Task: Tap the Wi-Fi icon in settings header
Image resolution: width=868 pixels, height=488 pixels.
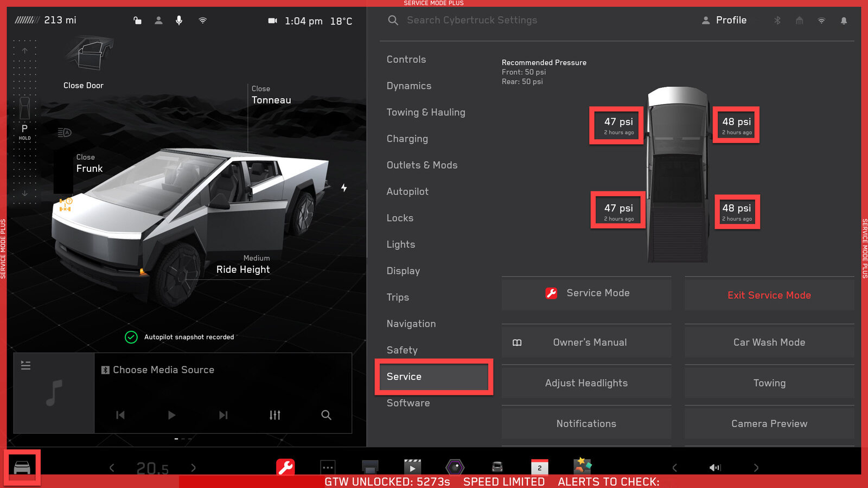Action: 821,21
